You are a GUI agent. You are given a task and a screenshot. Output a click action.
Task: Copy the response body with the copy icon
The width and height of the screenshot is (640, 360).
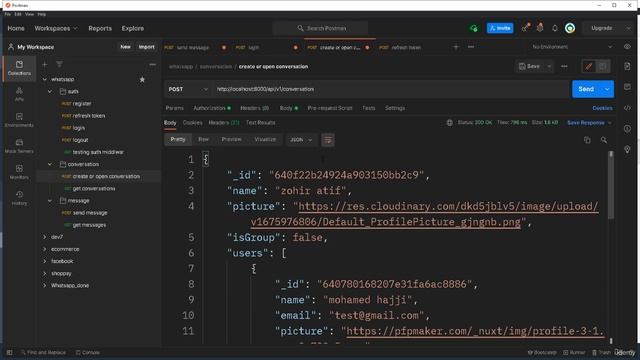tap(587, 140)
